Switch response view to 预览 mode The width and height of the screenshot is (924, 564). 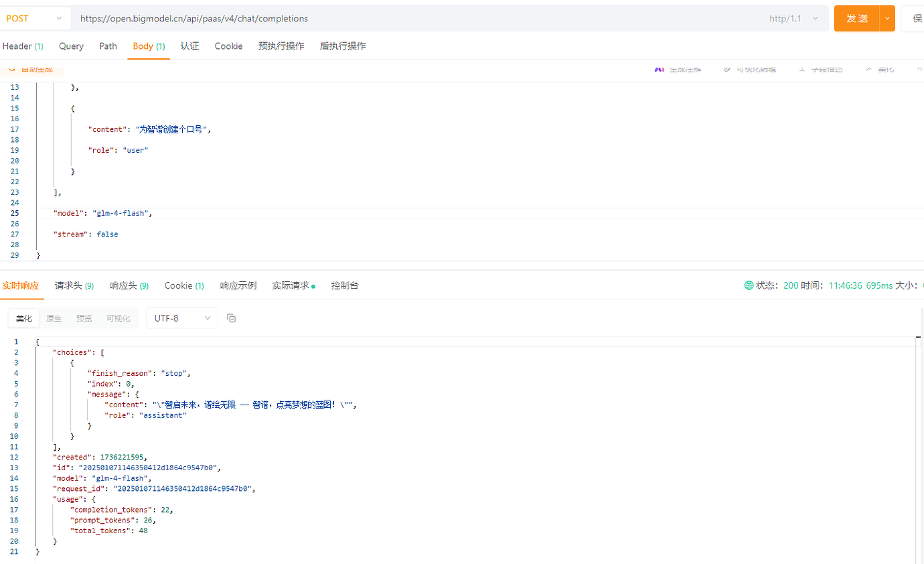pyautogui.click(x=84, y=318)
